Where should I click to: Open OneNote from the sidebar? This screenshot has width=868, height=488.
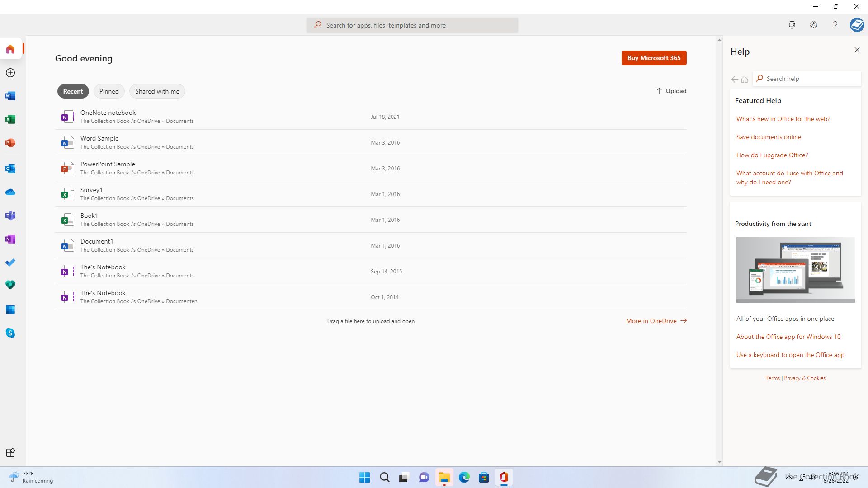(10, 239)
